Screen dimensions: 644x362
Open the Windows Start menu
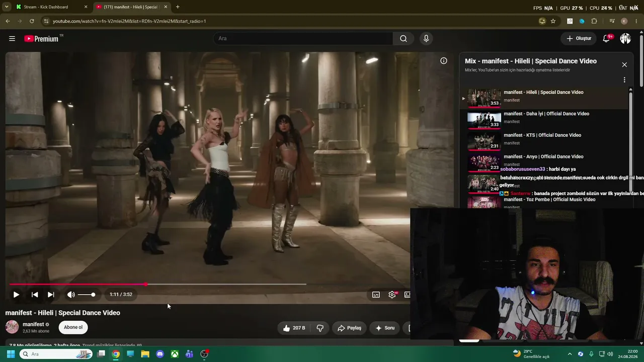(x=11, y=354)
